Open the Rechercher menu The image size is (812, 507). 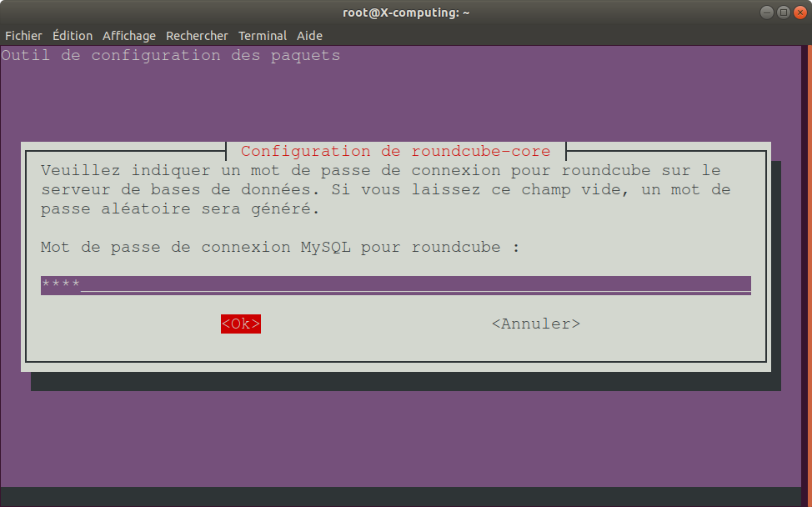point(197,36)
